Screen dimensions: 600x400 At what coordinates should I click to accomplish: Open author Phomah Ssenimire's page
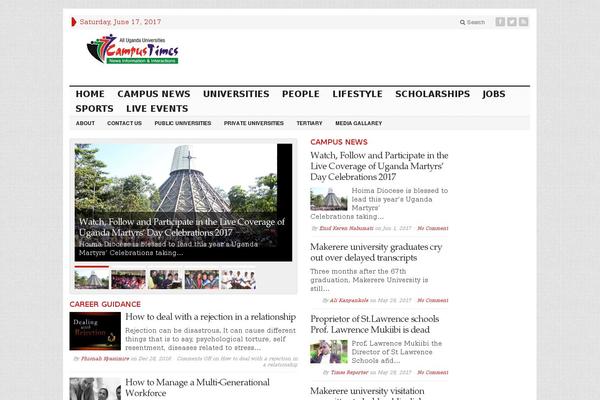[105, 359]
